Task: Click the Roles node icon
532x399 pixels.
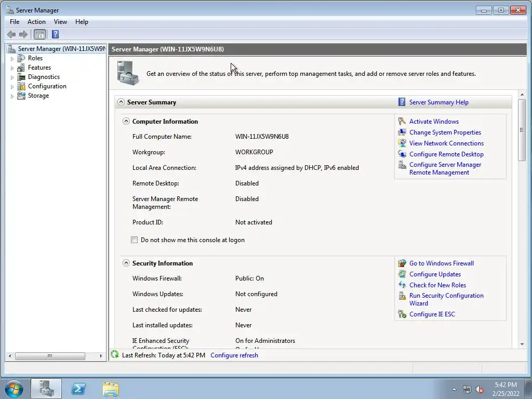Action: (x=21, y=58)
